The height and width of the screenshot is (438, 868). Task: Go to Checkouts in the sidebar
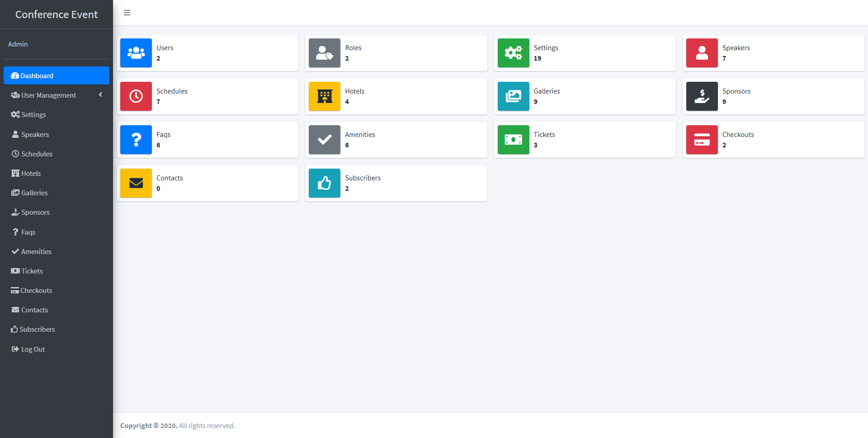click(57, 290)
